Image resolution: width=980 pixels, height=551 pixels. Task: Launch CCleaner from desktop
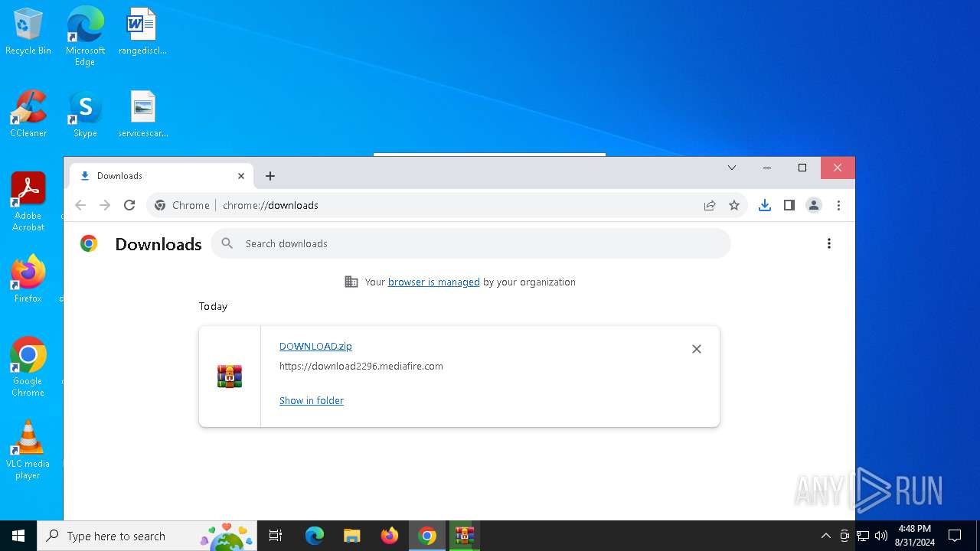point(28,114)
